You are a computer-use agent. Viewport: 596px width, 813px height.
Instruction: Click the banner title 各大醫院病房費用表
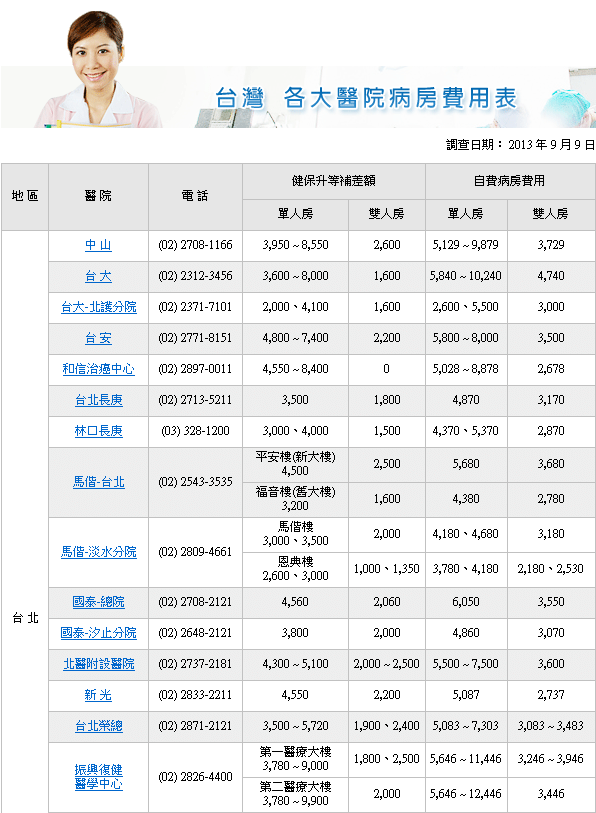(x=400, y=98)
